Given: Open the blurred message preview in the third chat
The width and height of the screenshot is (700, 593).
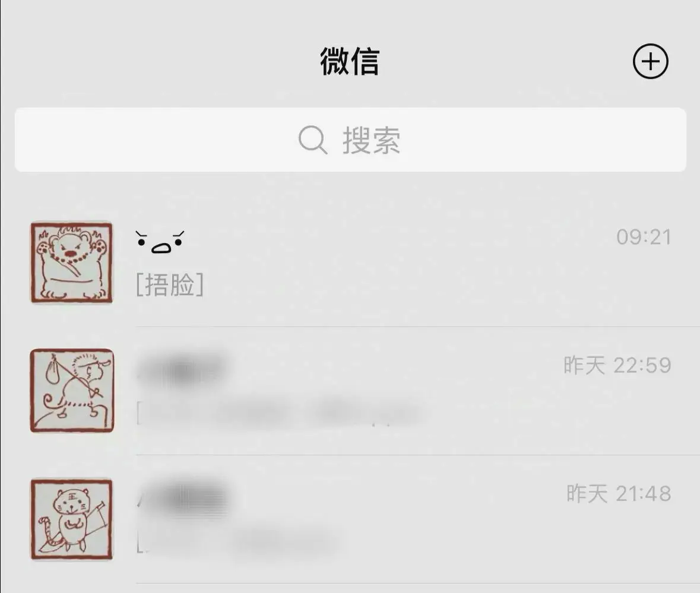Looking at the screenshot, I should (x=237, y=542).
